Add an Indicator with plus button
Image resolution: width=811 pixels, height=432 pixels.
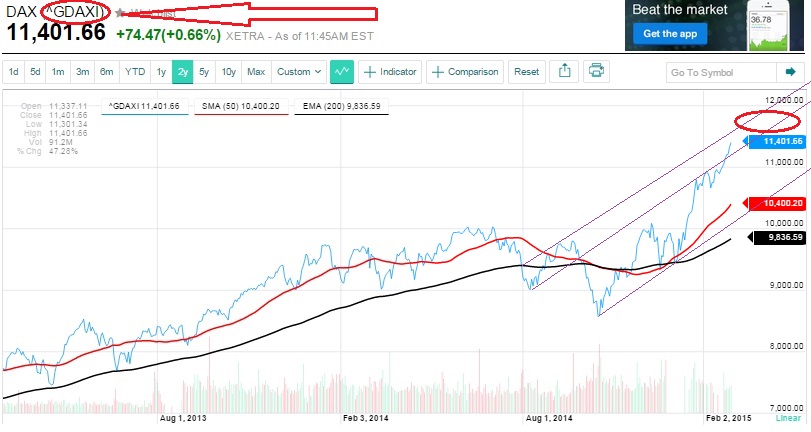tap(390, 72)
